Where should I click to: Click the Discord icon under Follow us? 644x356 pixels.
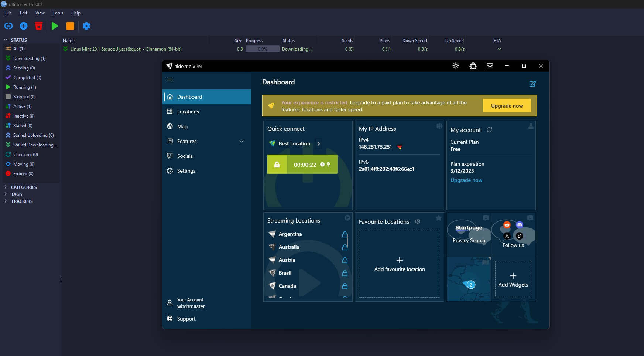(x=520, y=225)
